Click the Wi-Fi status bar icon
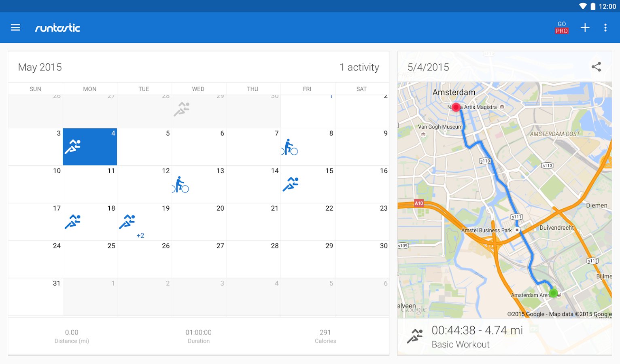This screenshot has width=620, height=364. [583, 6]
